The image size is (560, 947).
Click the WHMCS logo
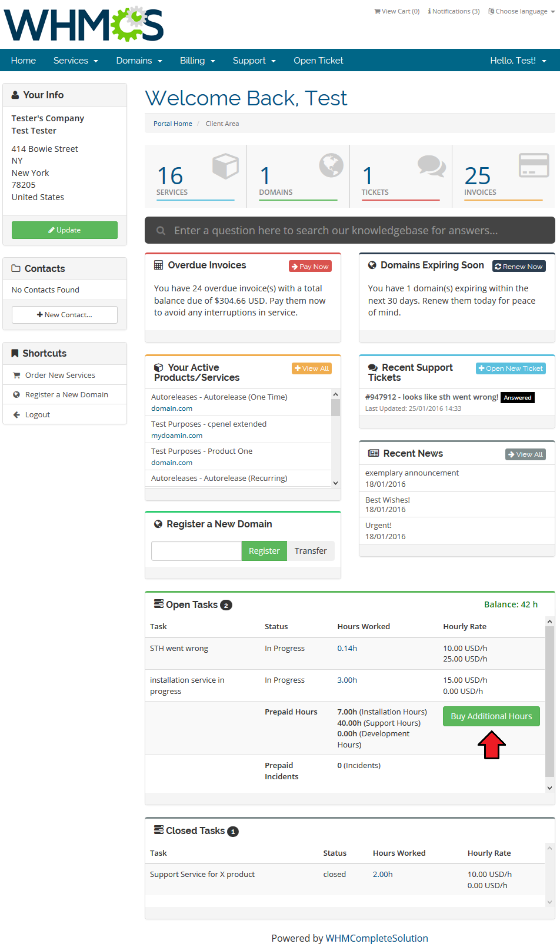[84, 25]
